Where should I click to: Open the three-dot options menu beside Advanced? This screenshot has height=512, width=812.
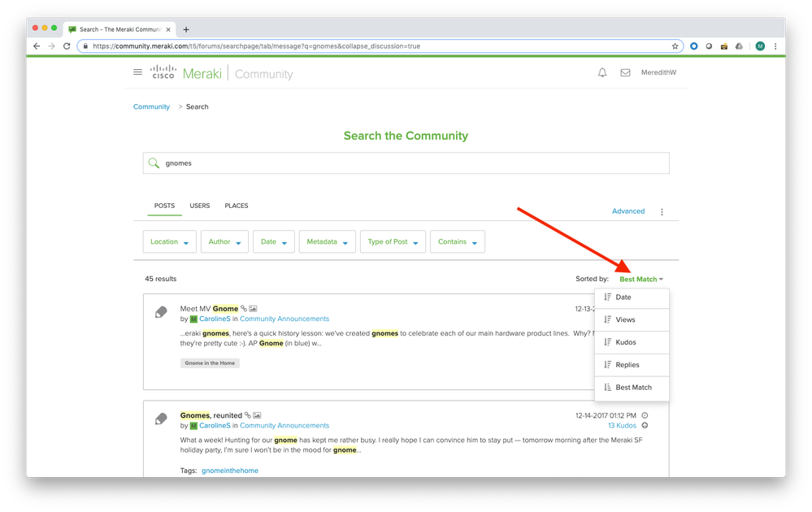click(x=662, y=212)
